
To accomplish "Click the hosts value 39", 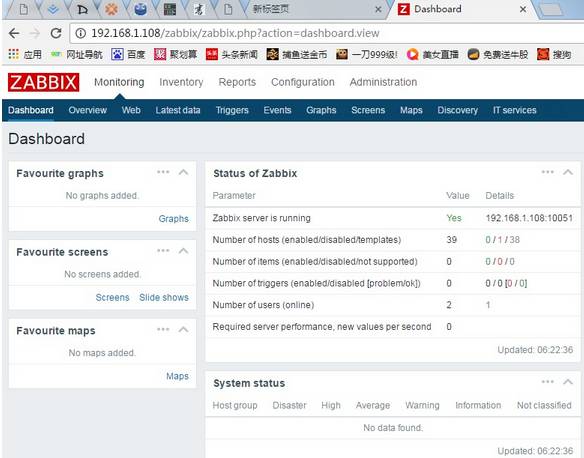I will coord(451,239).
